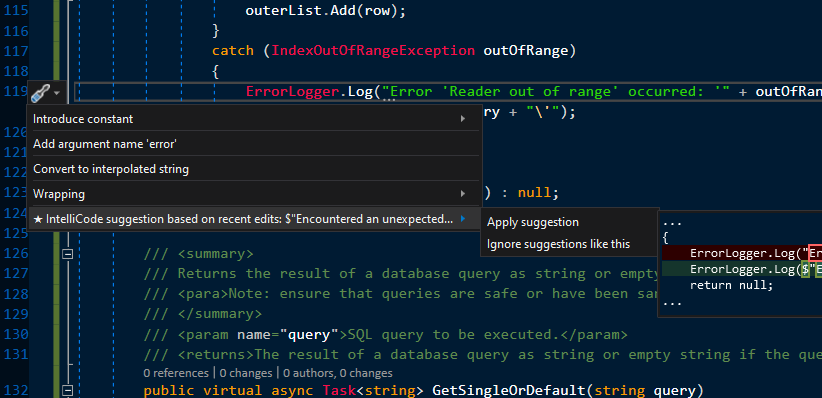Click IndexOutOfRangeException in the catch clause
This screenshot has width=822, height=398.
pyautogui.click(x=373, y=51)
